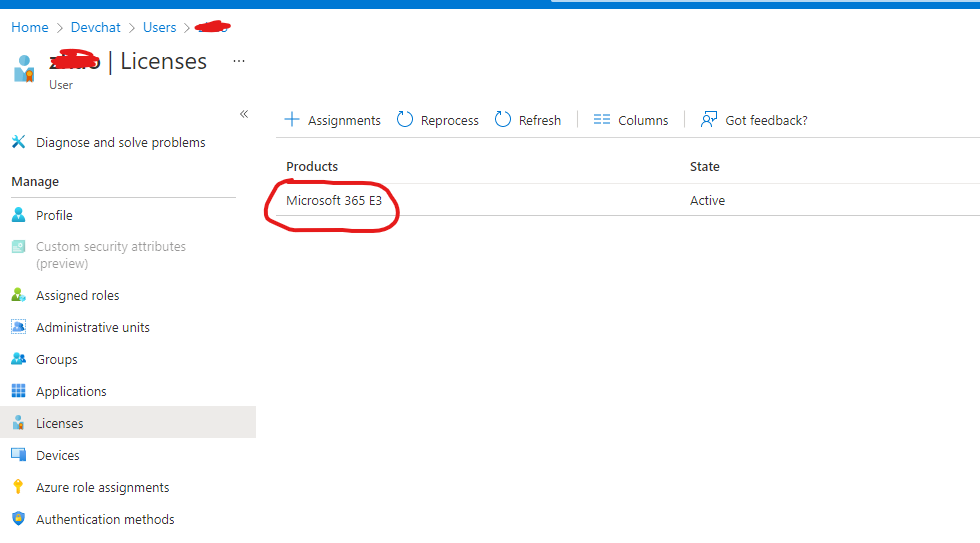Image resolution: width=980 pixels, height=543 pixels.
Task: Open Diagnose and solve problems
Action: pos(121,142)
